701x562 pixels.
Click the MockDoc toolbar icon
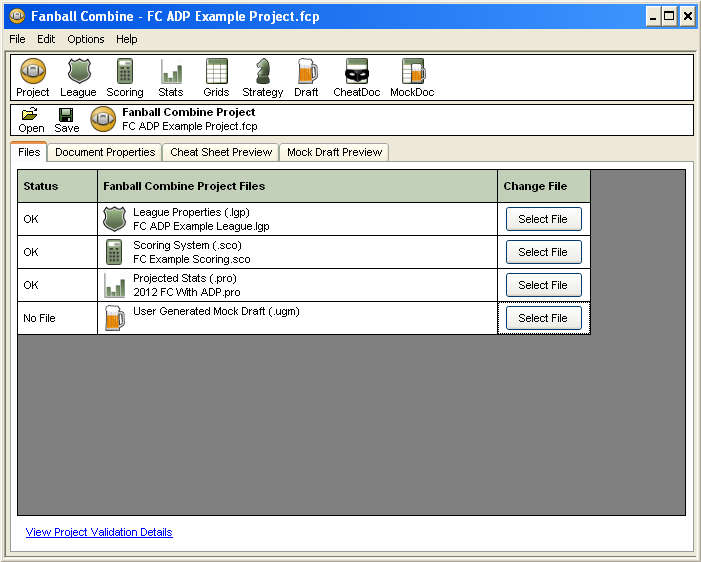click(x=412, y=77)
